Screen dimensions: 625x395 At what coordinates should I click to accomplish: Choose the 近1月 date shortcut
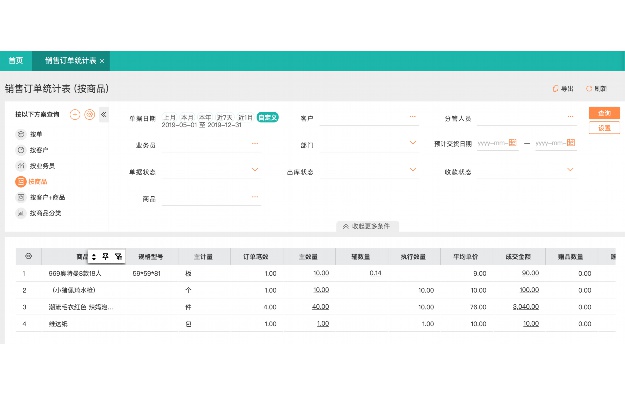coord(245,117)
